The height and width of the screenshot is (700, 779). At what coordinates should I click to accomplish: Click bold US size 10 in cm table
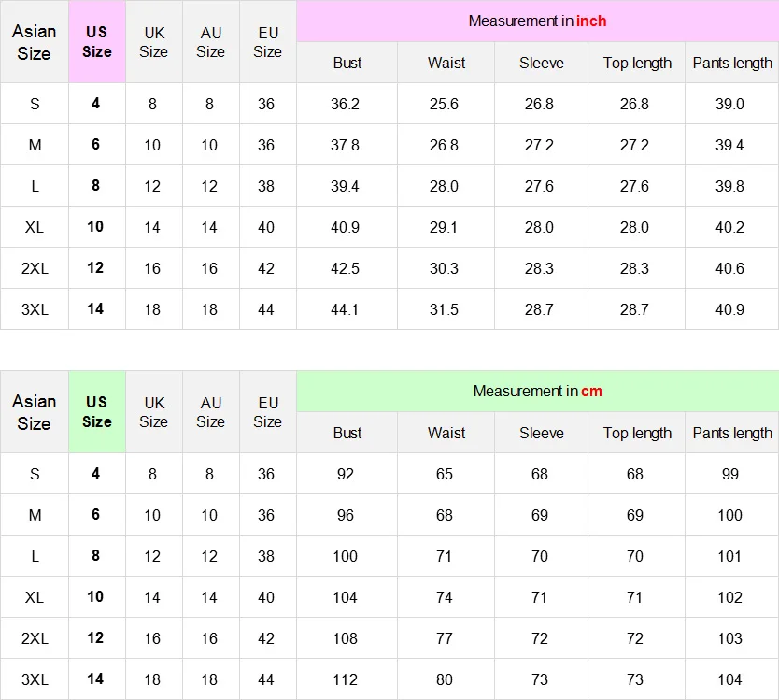(x=95, y=596)
